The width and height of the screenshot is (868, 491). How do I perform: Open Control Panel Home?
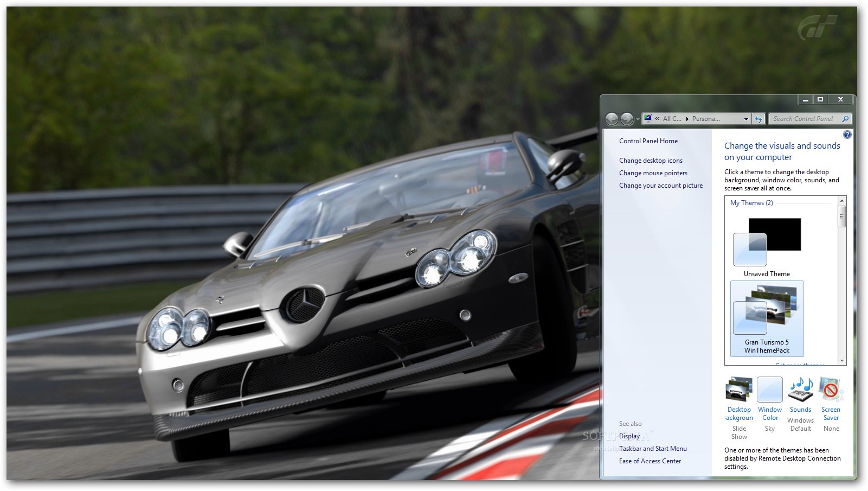(x=648, y=141)
